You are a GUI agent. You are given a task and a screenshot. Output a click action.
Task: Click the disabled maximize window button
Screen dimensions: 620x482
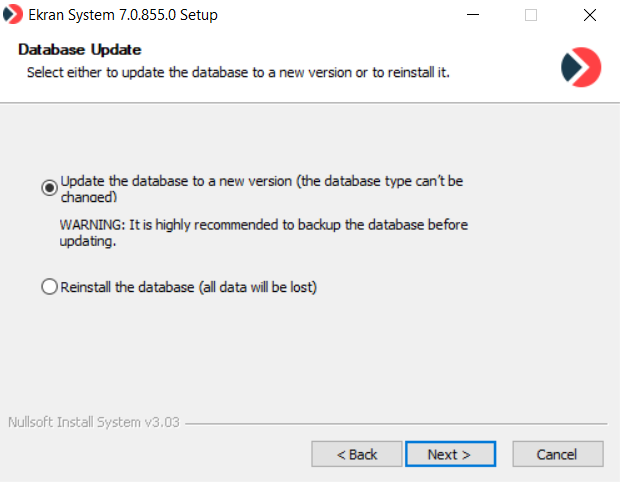click(531, 15)
